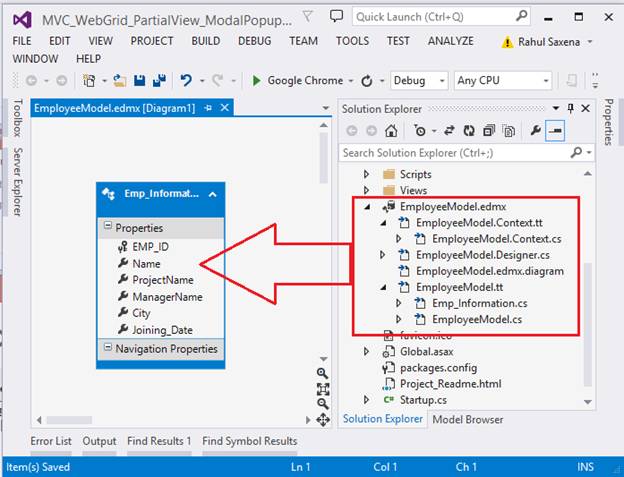The height and width of the screenshot is (477, 624).
Task: Open the FILE menu
Action: [22, 41]
